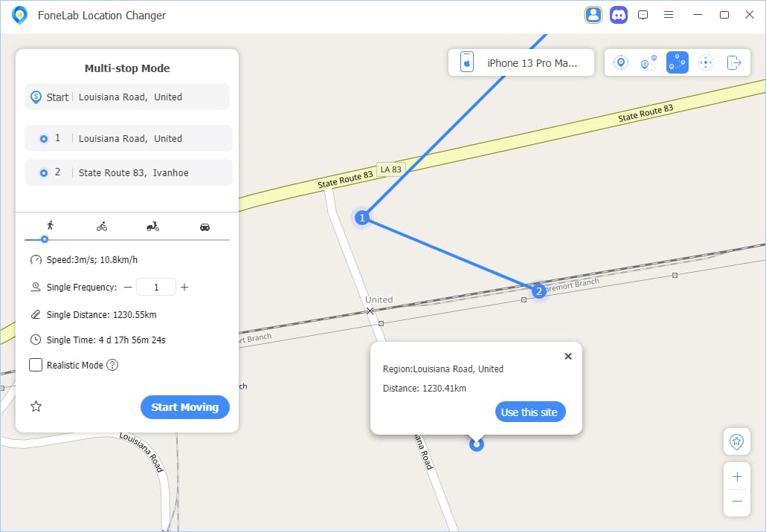Click Distance: 1230.41km text in popup
This screenshot has height=532, width=766.
pos(425,389)
